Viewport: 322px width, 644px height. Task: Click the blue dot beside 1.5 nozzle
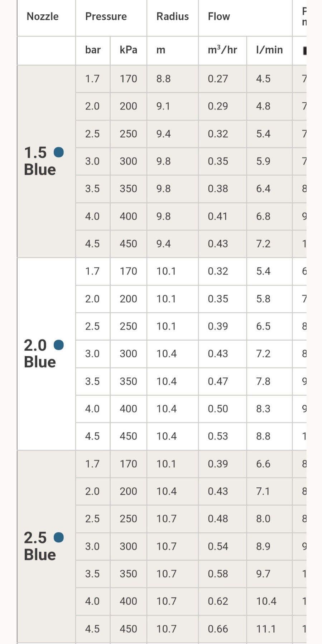point(59,152)
